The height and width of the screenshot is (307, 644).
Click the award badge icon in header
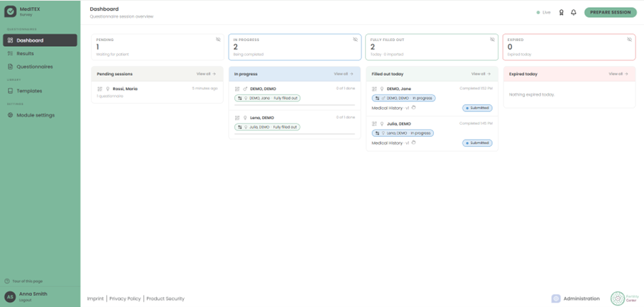(x=561, y=12)
